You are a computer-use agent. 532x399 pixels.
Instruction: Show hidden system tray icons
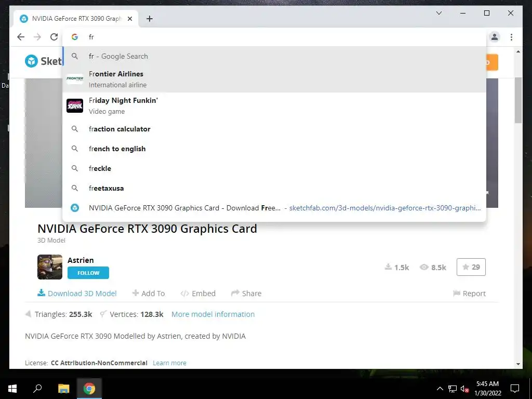(x=440, y=389)
